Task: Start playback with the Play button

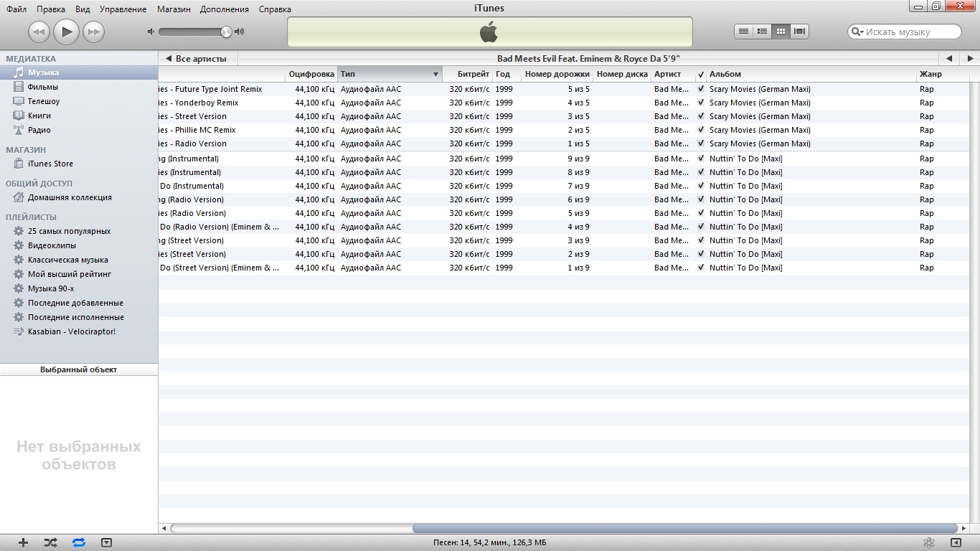Action: 66,31
